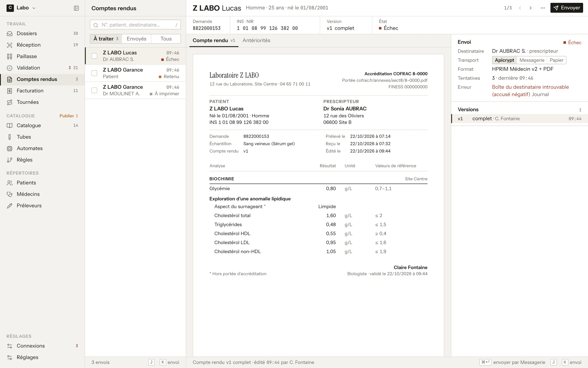The width and height of the screenshot is (588, 368).
Task: Collapse the sidebar panel icon
Action: pyautogui.click(x=76, y=8)
